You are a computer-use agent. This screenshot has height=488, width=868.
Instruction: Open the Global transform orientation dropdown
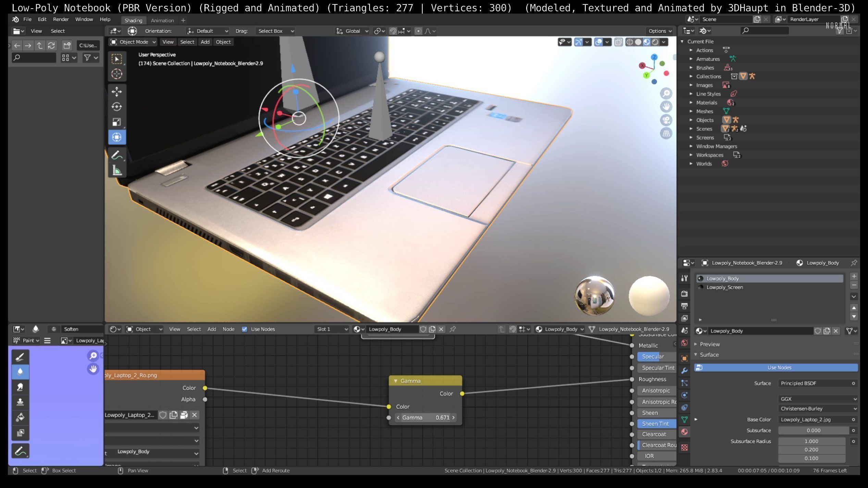pyautogui.click(x=352, y=31)
